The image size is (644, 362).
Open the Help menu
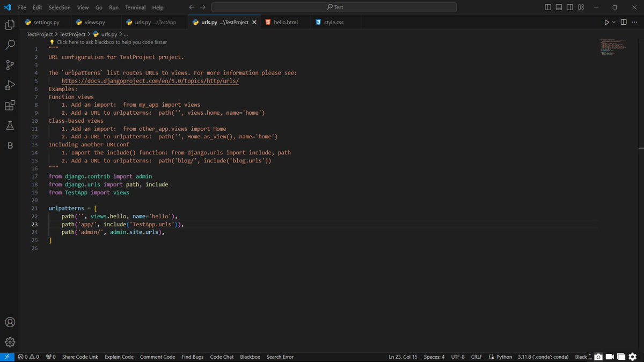pos(158,8)
